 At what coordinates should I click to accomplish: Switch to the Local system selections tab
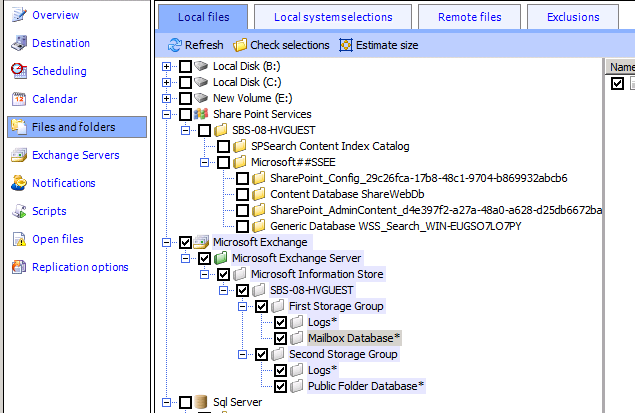(333, 17)
